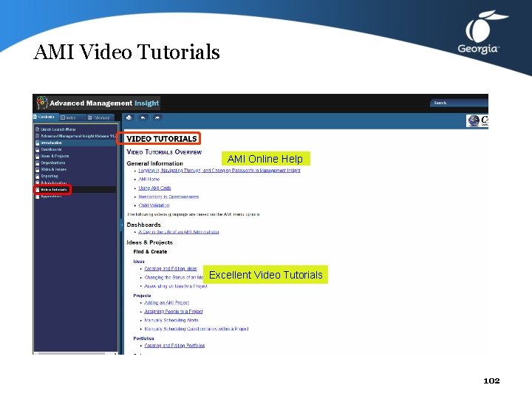Click the book icon beside Organizations

[38, 163]
